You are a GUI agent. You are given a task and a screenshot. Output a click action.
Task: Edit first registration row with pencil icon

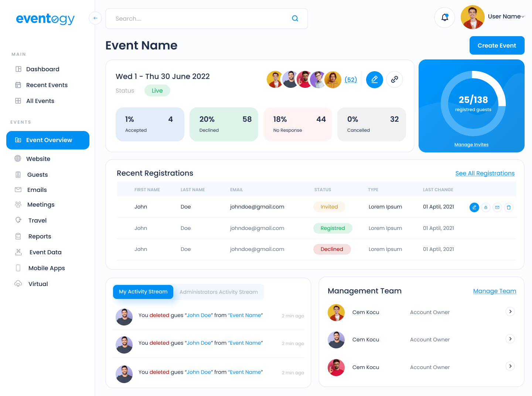tap(474, 207)
